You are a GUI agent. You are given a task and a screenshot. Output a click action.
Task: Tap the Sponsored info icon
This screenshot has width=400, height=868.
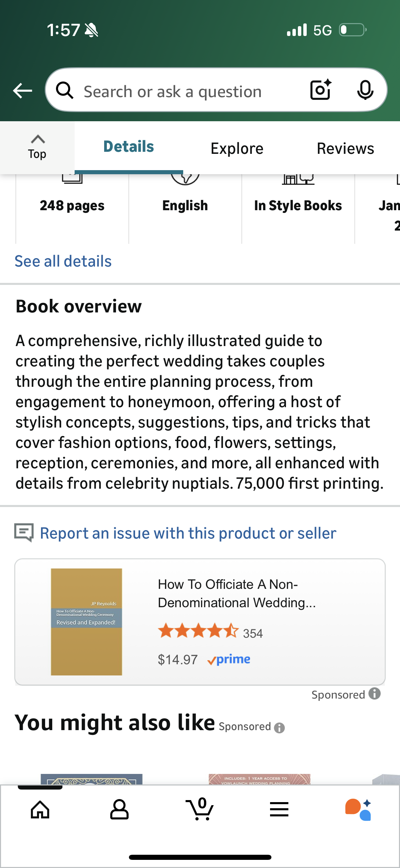(375, 694)
